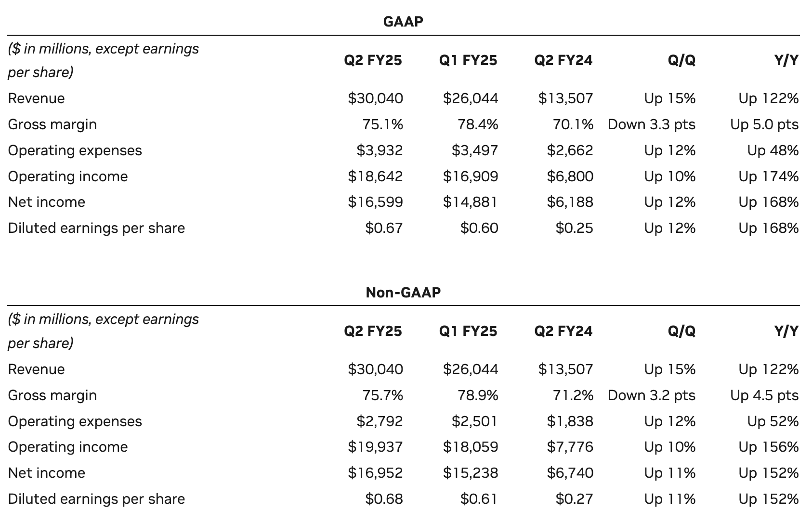Viewport: 812px width, 511px height.
Task: Click the GAAP Gross margin row label
Action: pyautogui.click(x=52, y=124)
